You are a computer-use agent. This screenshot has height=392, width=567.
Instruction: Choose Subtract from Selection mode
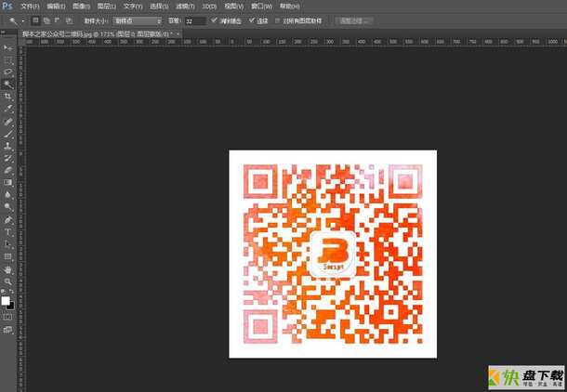(58, 20)
